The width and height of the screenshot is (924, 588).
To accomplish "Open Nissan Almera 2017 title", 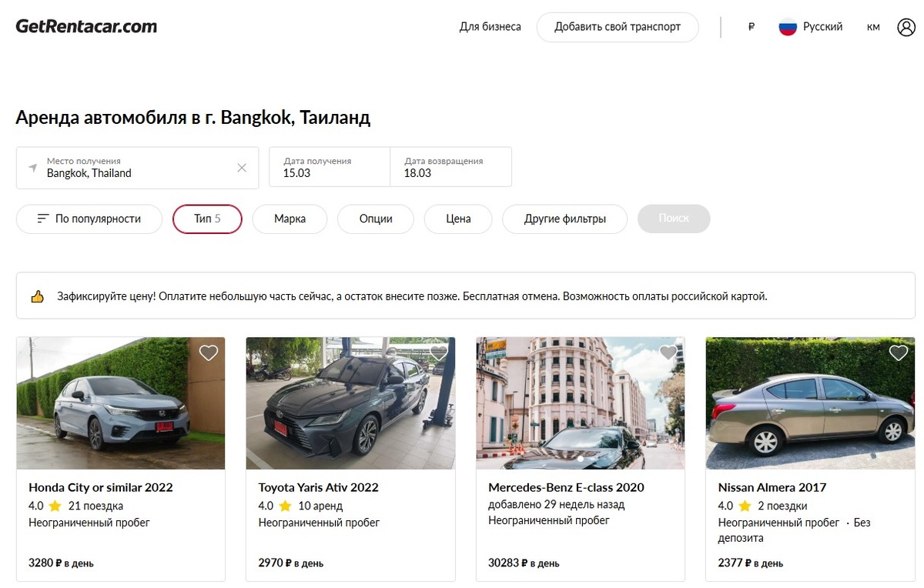I will [x=772, y=487].
